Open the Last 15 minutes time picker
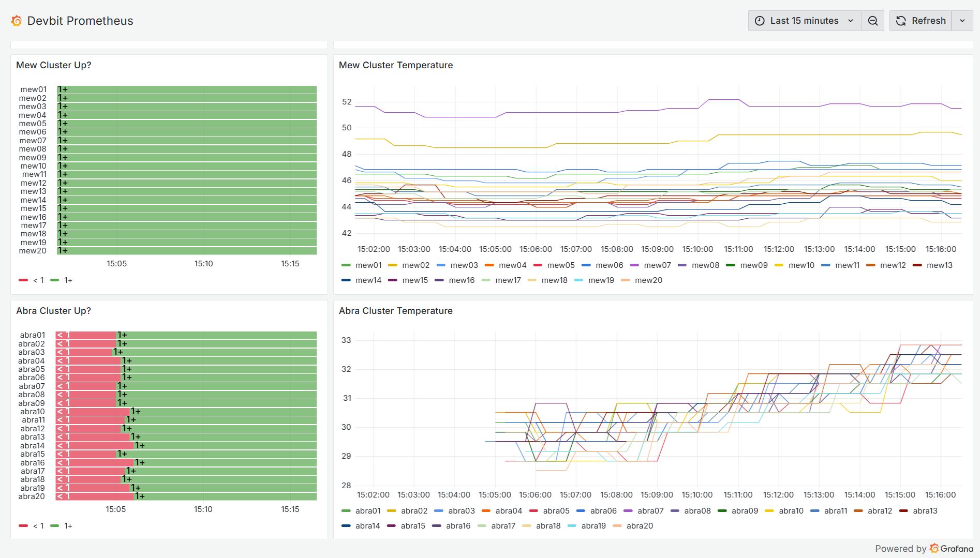Image resolution: width=980 pixels, height=558 pixels. [804, 21]
